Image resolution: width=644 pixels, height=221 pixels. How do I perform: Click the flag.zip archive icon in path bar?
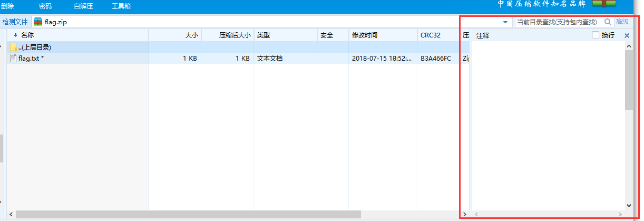point(37,22)
